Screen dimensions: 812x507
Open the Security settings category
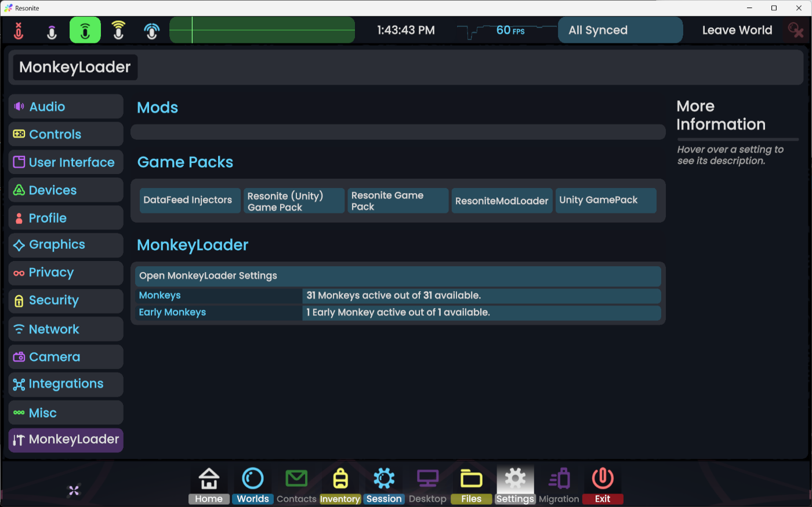click(66, 301)
